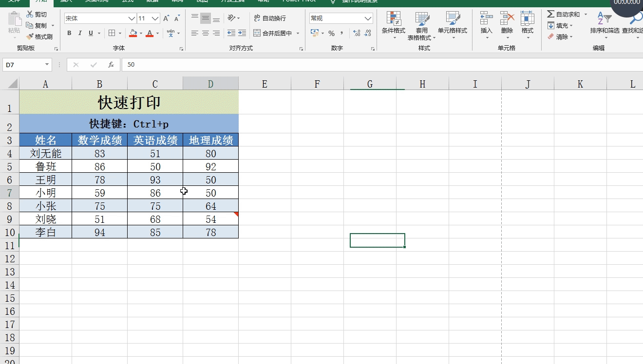Toggle bold formatting
Viewport: 643px width, 364px height.
pyautogui.click(x=69, y=33)
